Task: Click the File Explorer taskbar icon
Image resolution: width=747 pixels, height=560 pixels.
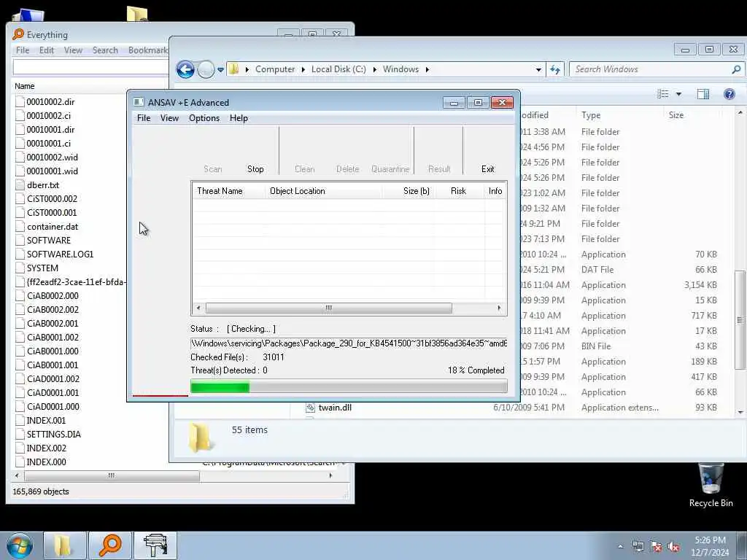Action: pyautogui.click(x=65, y=545)
